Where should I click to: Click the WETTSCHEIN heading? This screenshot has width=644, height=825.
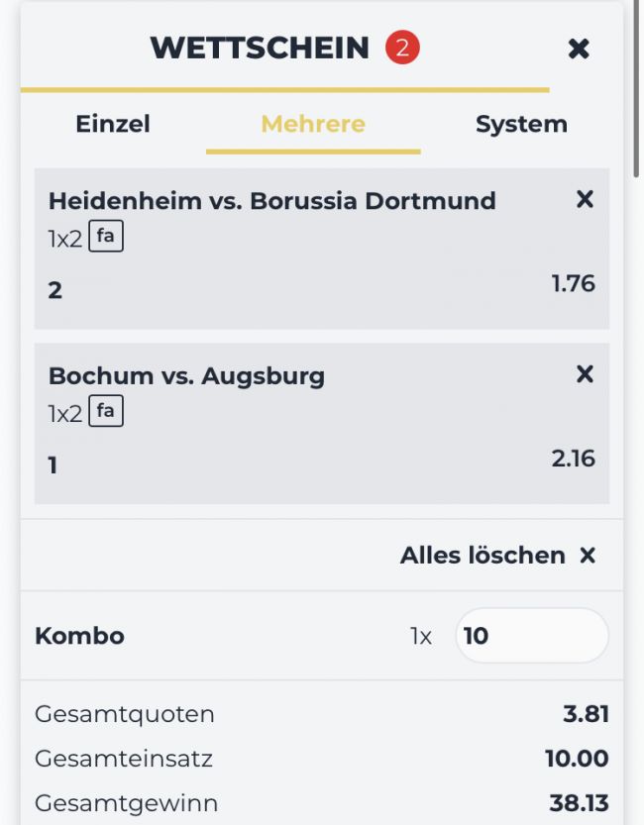260,48
